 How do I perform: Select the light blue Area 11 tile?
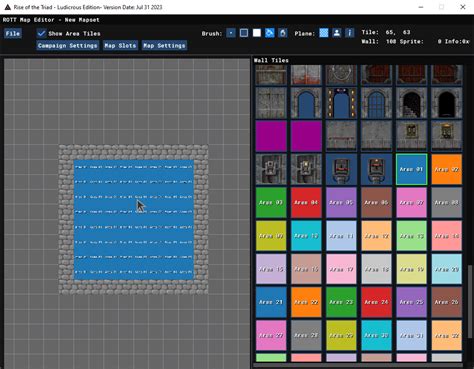tap(341, 236)
